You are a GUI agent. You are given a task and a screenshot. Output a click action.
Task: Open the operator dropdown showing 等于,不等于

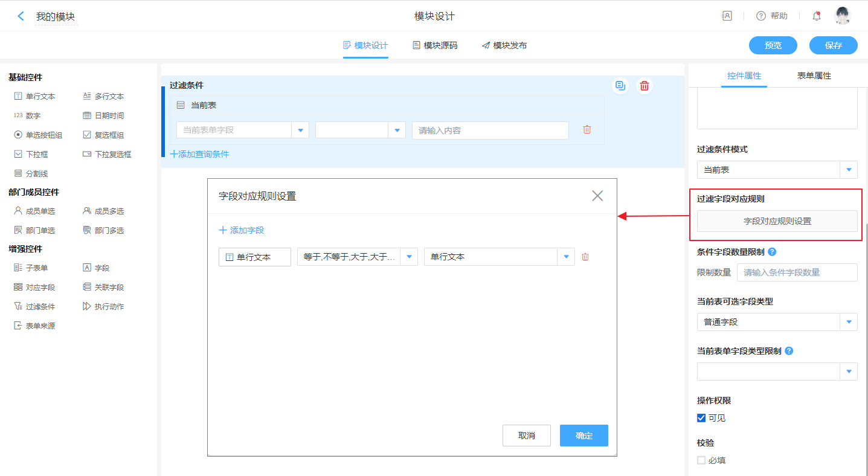click(409, 257)
